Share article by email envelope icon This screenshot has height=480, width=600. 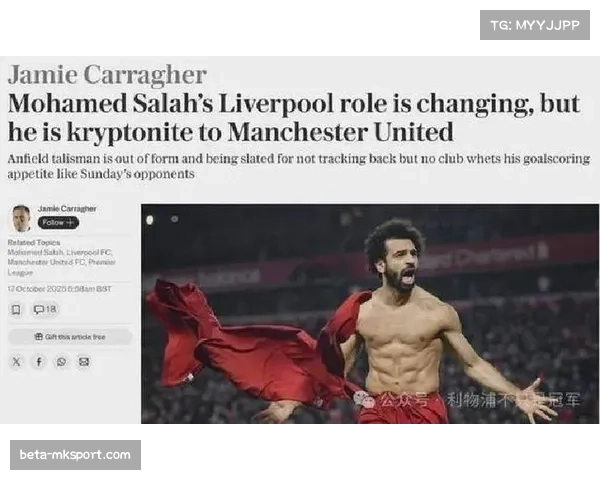coord(84,362)
